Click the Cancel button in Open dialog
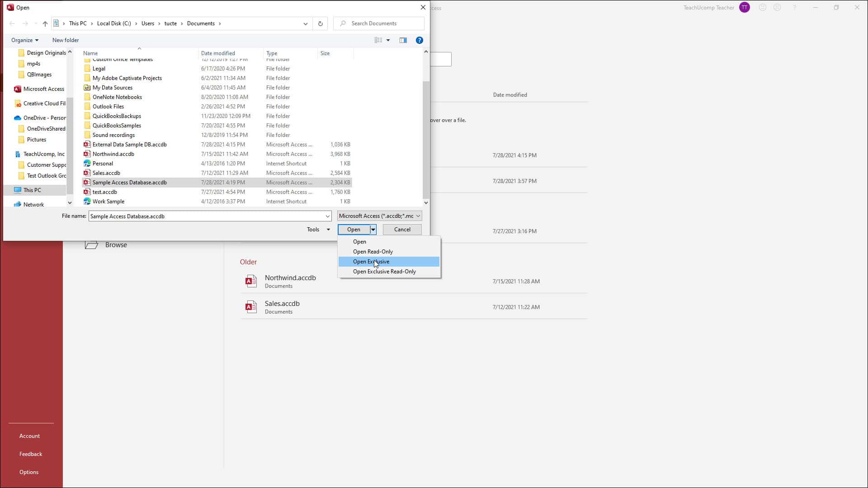868x488 pixels. [402, 230]
